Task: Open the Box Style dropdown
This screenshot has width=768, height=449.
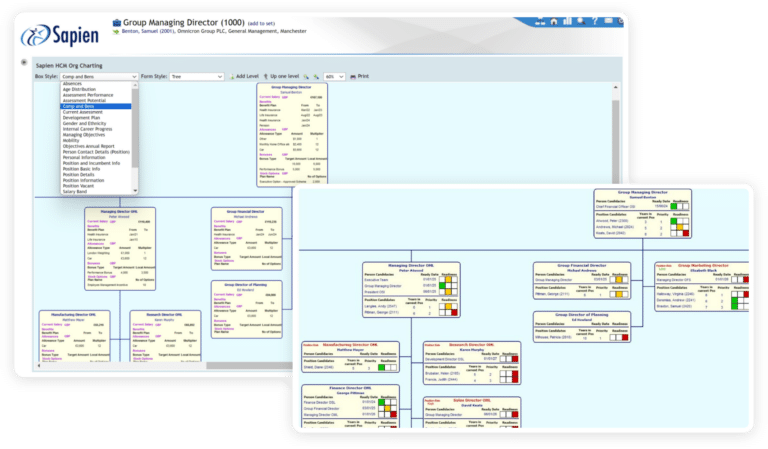Action: [99, 76]
